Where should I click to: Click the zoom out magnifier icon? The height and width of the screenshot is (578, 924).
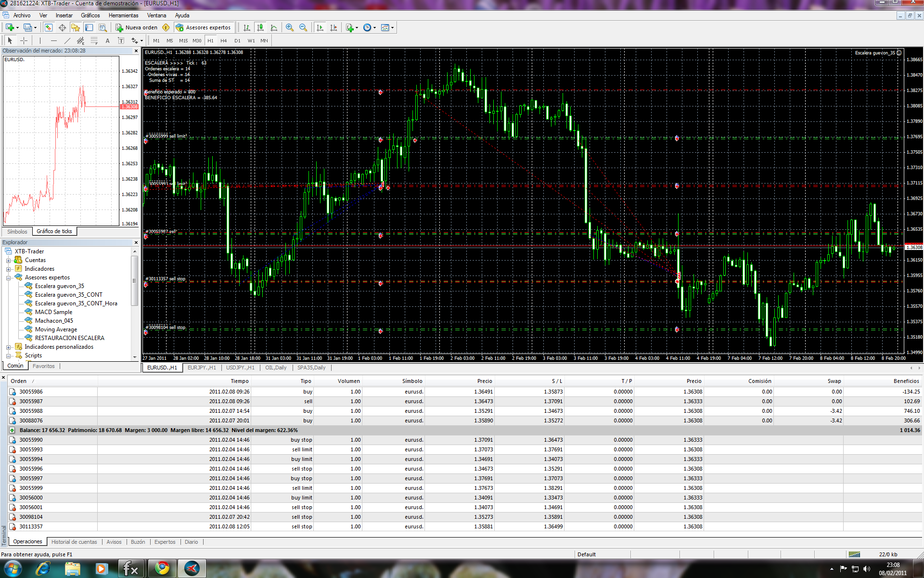coord(303,27)
